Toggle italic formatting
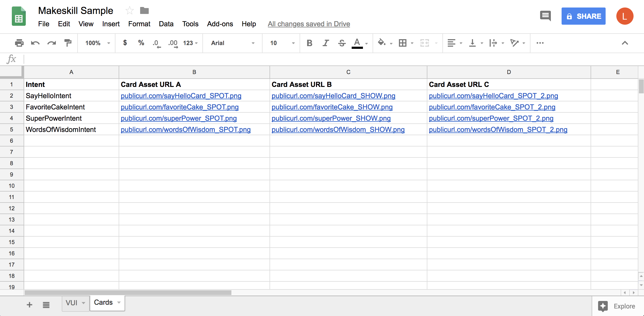 point(325,43)
